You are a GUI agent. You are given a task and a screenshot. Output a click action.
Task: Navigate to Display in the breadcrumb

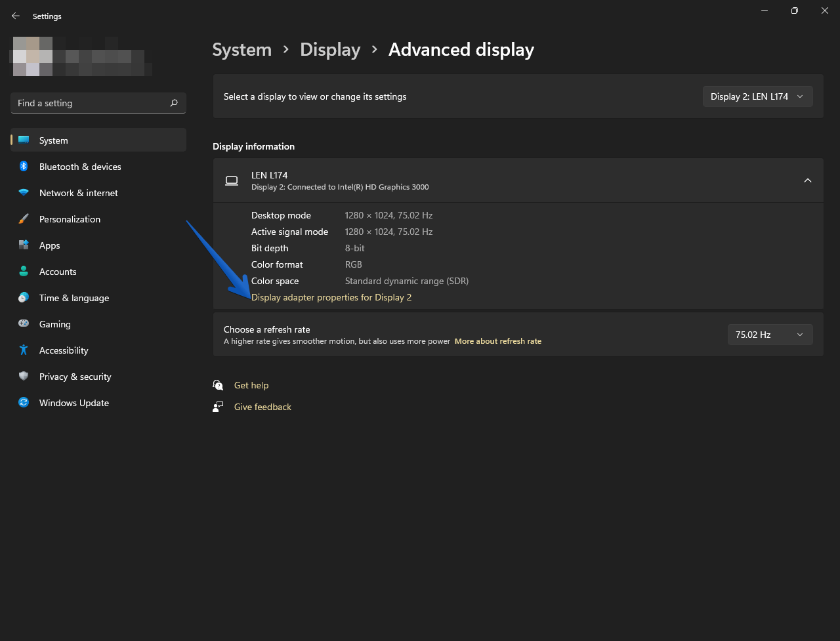pyautogui.click(x=330, y=50)
